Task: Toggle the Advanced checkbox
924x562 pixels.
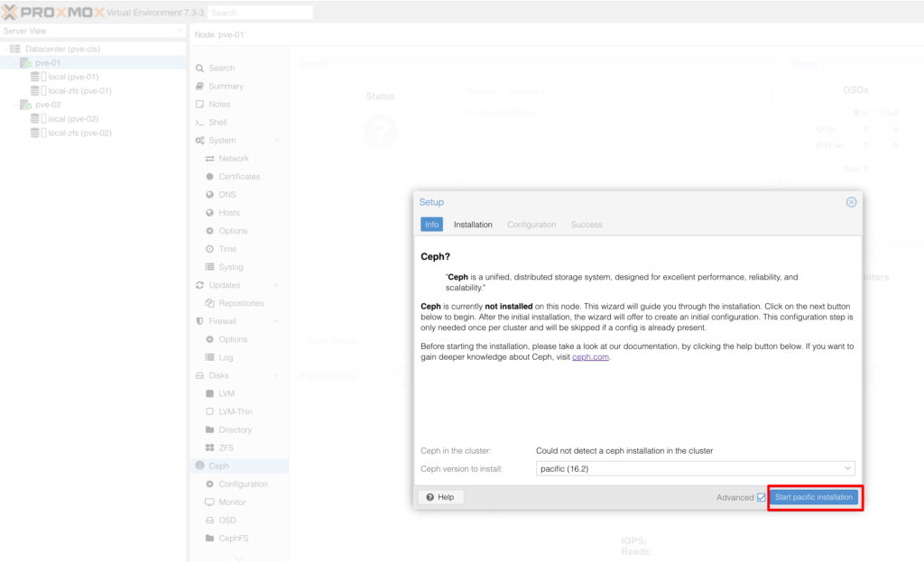Action: (762, 498)
